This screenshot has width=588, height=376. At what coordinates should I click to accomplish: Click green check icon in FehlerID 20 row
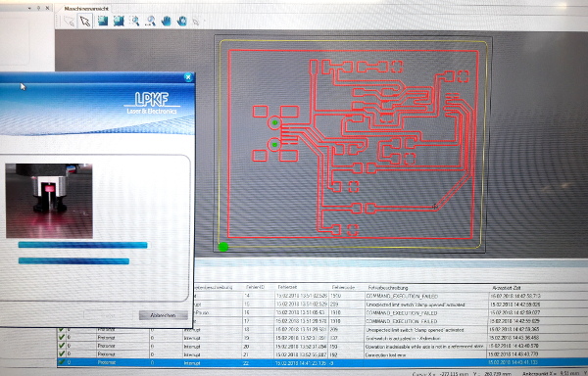62,346
